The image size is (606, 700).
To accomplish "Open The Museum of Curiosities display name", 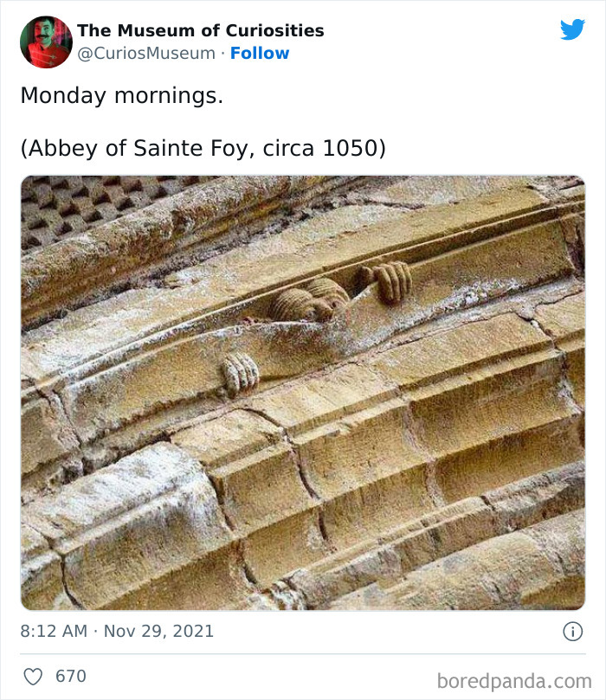I will pos(201,30).
